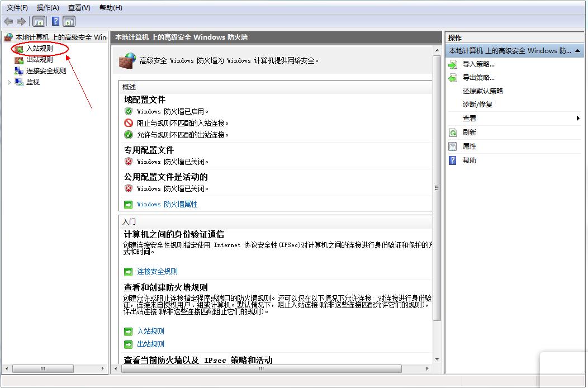
Task: Click 刷新 in the actions pane
Action: pyautogui.click(x=469, y=132)
